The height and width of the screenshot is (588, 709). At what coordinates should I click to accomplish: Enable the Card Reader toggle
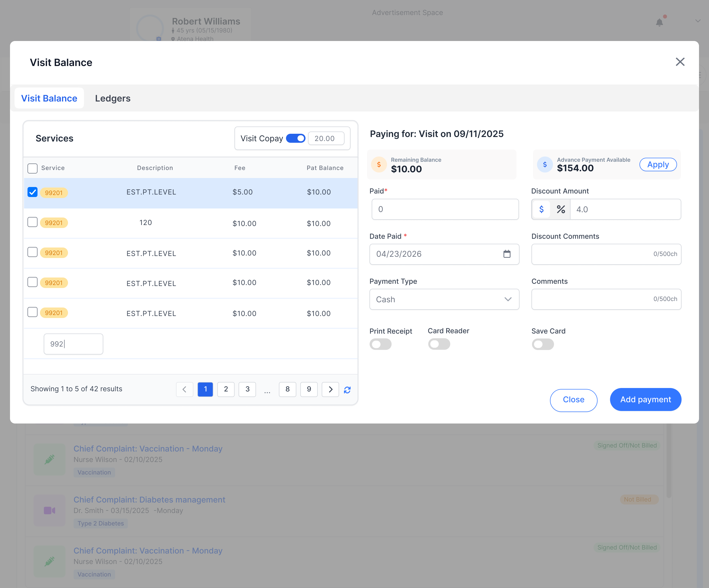tap(439, 344)
